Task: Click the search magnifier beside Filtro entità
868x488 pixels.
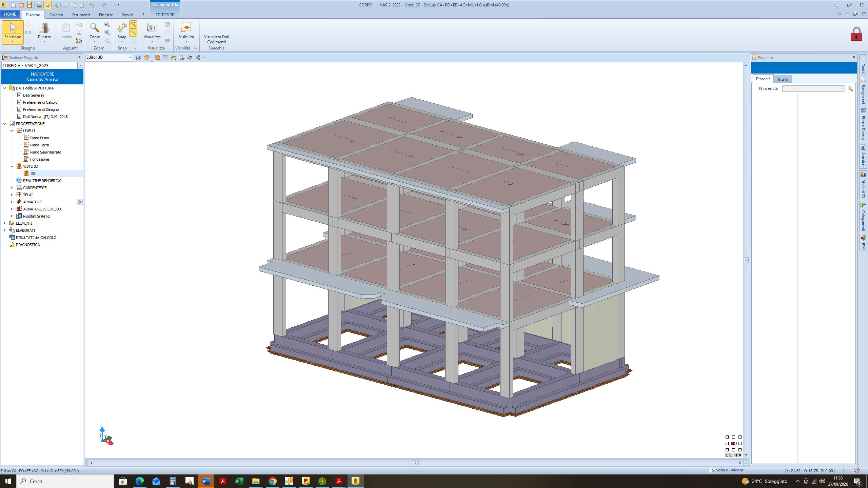Action: [x=850, y=88]
